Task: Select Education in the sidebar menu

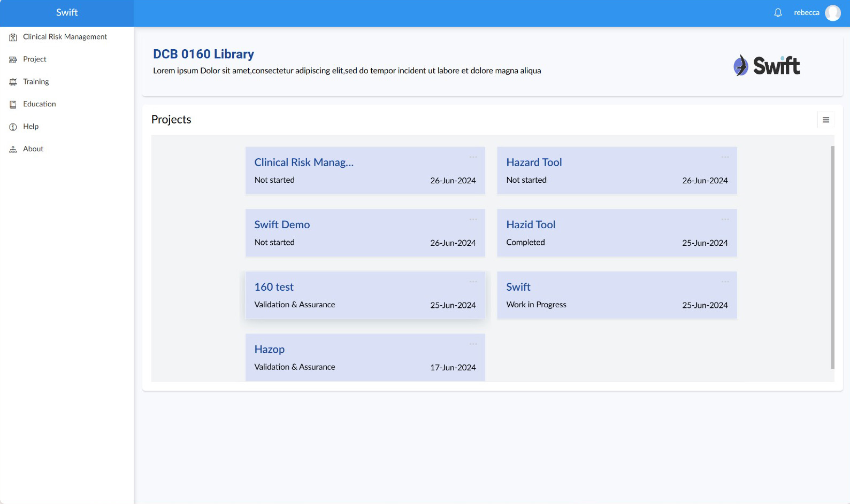Action: click(x=39, y=104)
